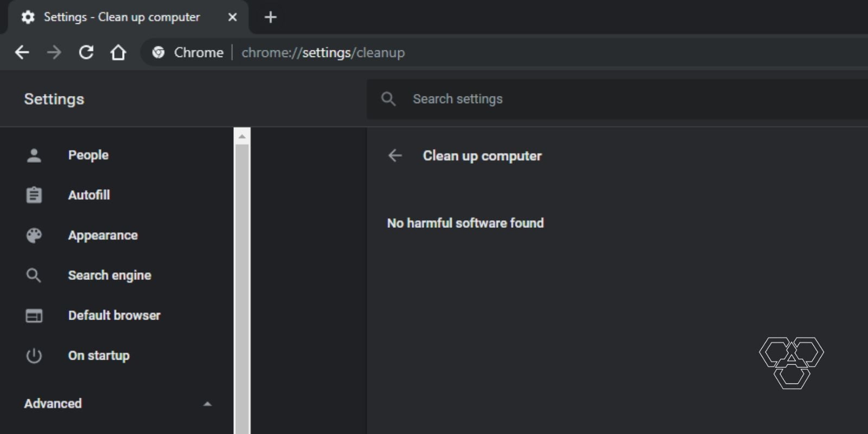Open the Appearance settings section
The width and height of the screenshot is (868, 434).
103,235
